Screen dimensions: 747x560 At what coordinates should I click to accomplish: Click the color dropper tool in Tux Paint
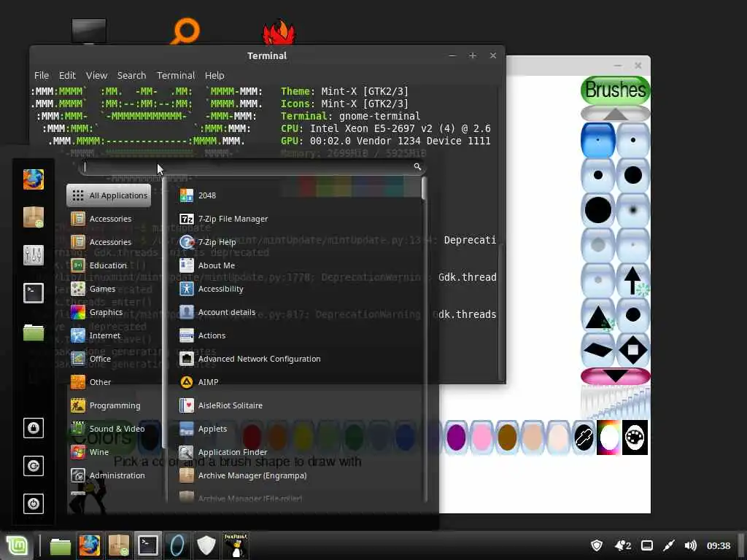tap(584, 437)
